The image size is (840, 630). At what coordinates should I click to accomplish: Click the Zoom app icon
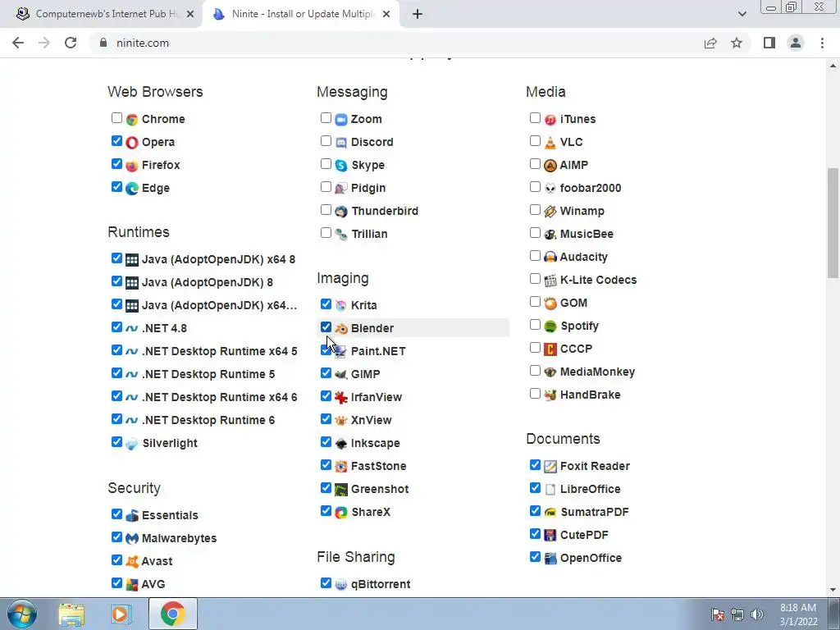pyautogui.click(x=341, y=120)
